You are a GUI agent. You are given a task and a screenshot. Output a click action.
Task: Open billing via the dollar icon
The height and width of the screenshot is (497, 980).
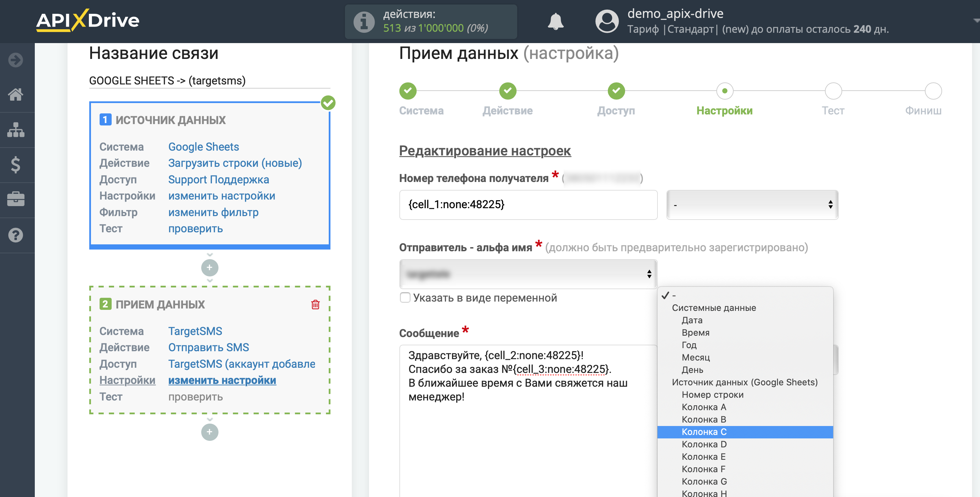pos(16,165)
